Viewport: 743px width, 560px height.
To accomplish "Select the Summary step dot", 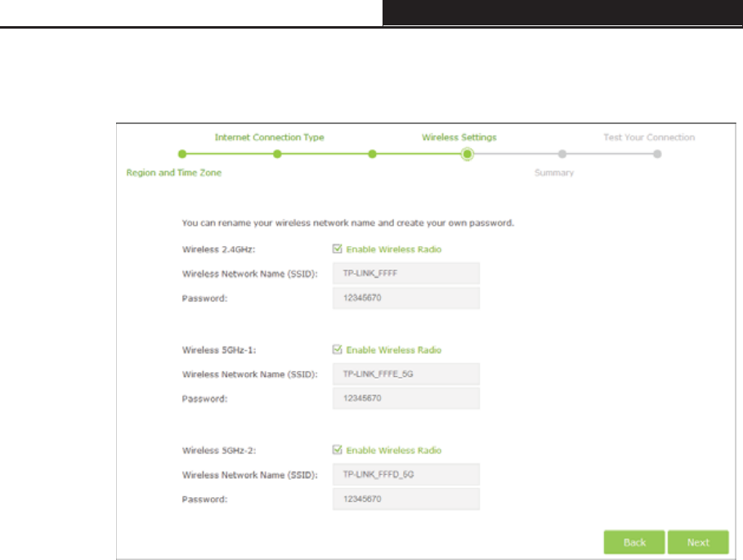I will click(x=562, y=154).
